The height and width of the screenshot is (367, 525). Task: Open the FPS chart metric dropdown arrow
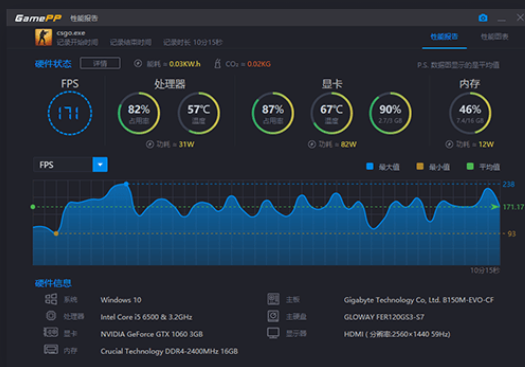pos(100,164)
